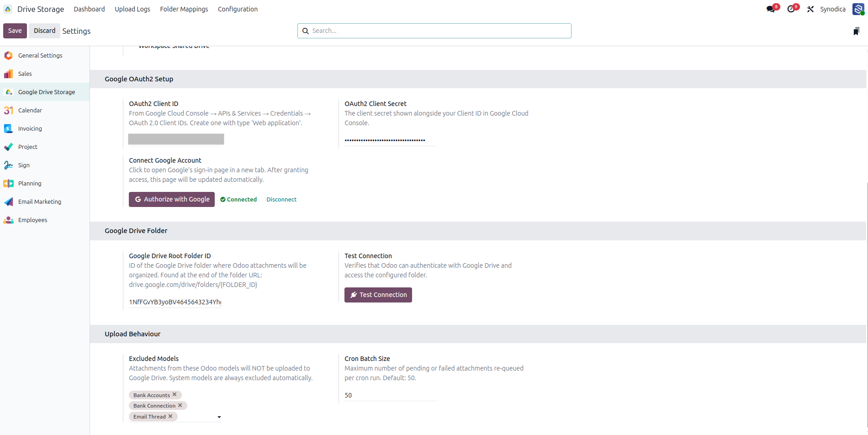This screenshot has height=435, width=868.
Task: Save the settings
Action: click(15, 31)
